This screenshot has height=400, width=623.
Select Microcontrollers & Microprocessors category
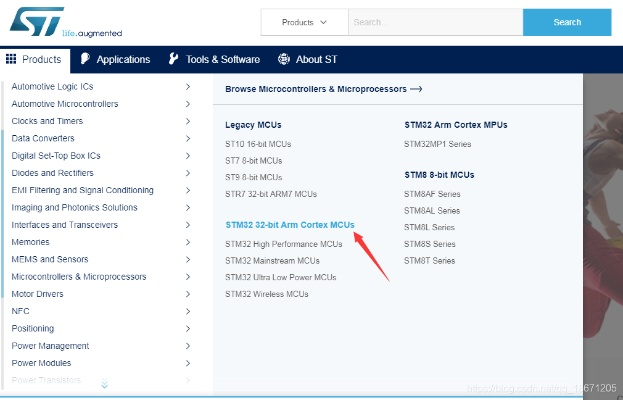point(79,277)
